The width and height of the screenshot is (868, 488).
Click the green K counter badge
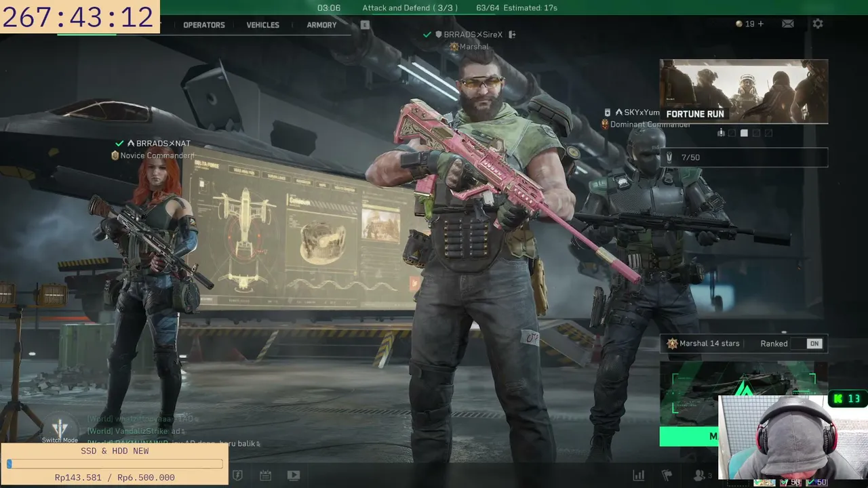[x=847, y=399]
